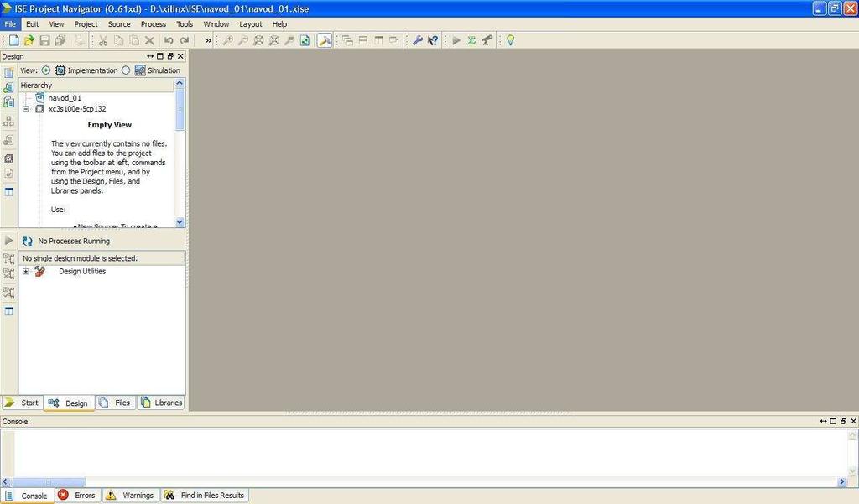Click the Add Source sidebar icon

pyautogui.click(x=8, y=88)
